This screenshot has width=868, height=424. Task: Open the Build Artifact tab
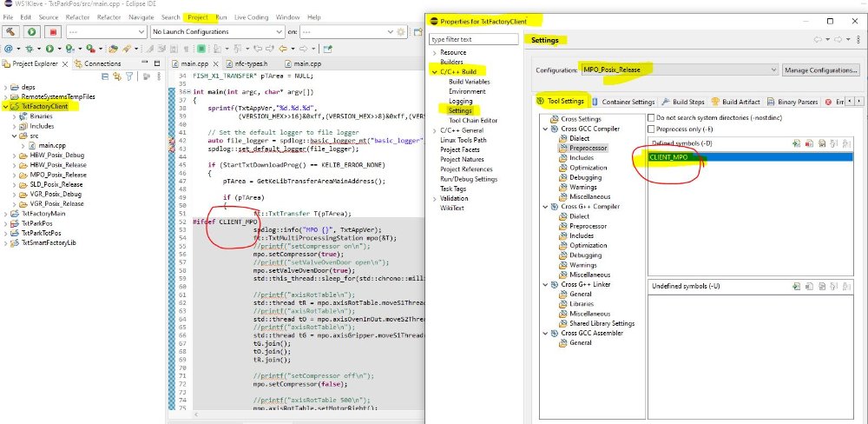click(x=735, y=102)
